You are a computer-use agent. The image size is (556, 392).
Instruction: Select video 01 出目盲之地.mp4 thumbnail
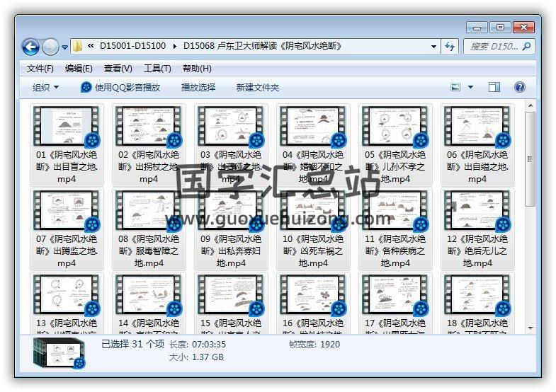[67, 127]
